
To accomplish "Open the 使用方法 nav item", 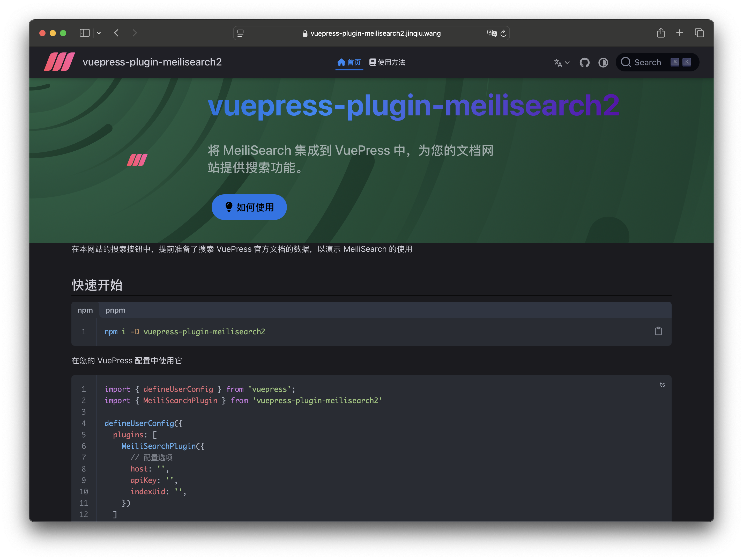I will pos(387,62).
